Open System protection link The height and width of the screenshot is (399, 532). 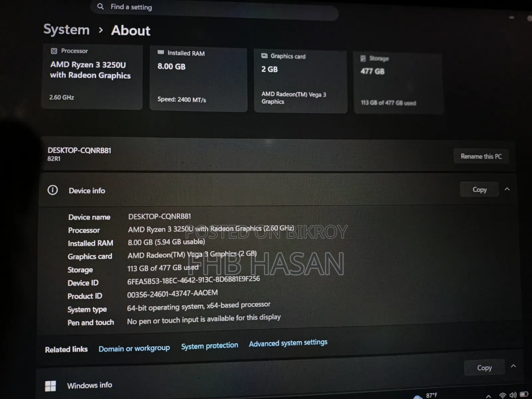point(209,346)
